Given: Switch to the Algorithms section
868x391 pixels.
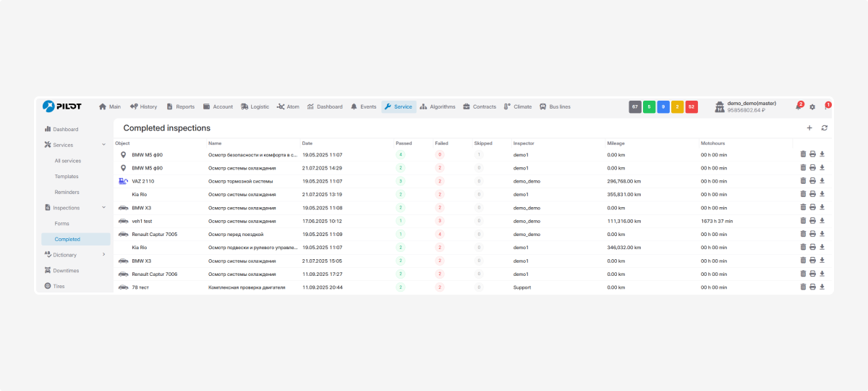Looking at the screenshot, I should point(438,107).
